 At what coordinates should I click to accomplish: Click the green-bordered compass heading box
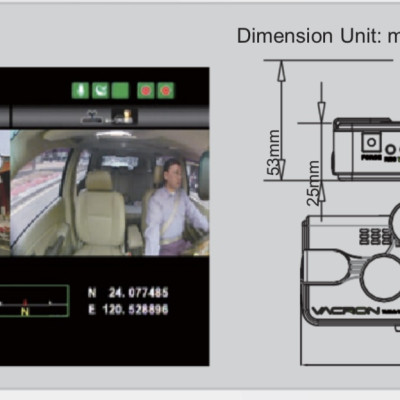point(34,301)
